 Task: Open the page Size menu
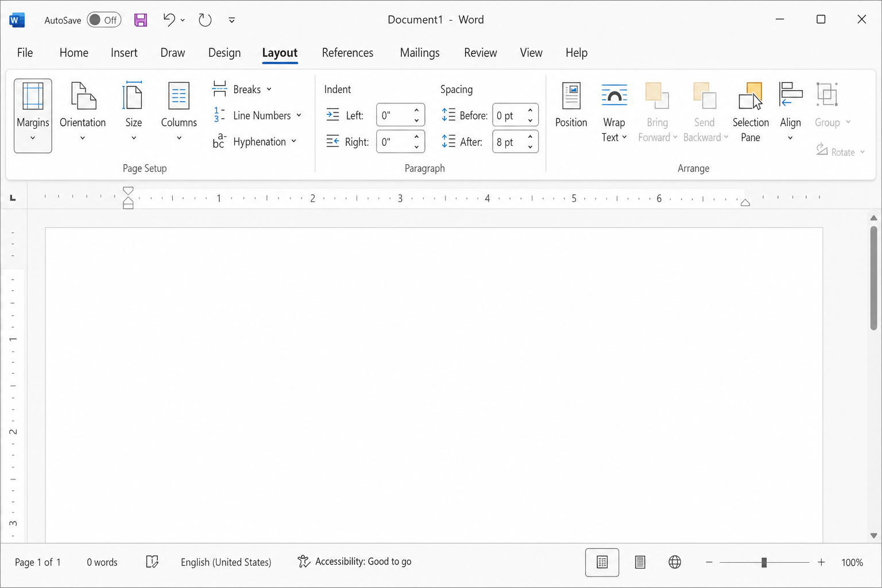133,112
